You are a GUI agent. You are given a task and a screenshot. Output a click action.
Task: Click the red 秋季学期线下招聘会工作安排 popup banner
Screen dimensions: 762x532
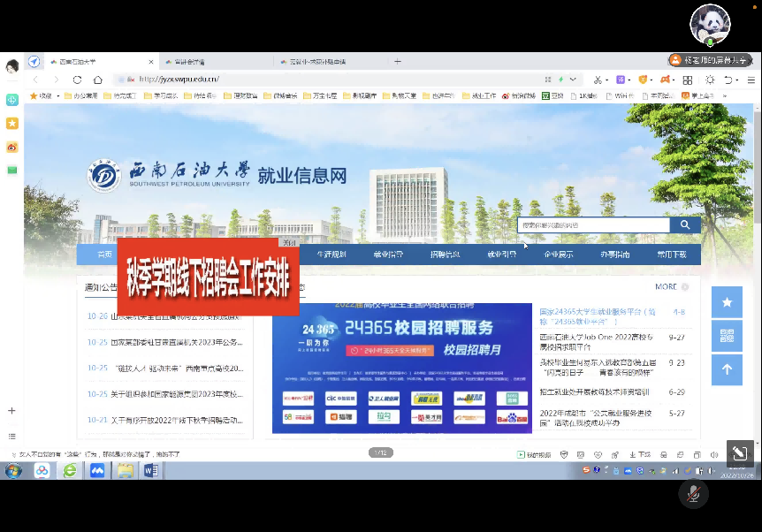(208, 277)
